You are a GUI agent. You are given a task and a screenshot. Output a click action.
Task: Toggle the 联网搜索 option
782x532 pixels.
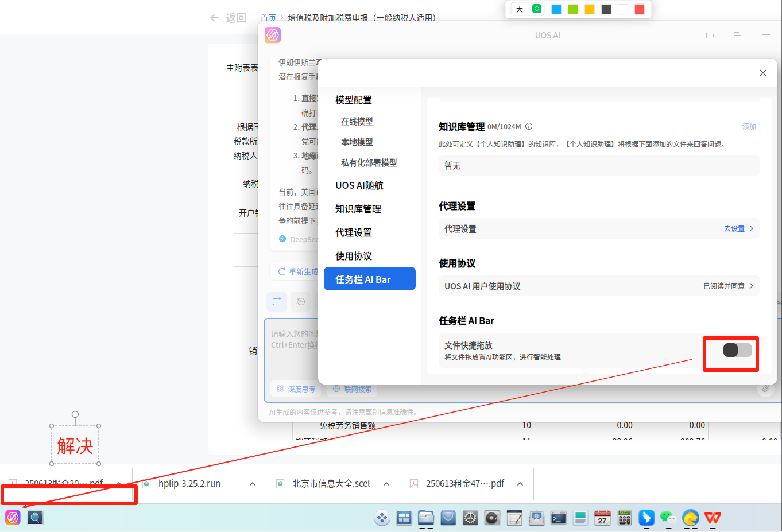click(353, 389)
